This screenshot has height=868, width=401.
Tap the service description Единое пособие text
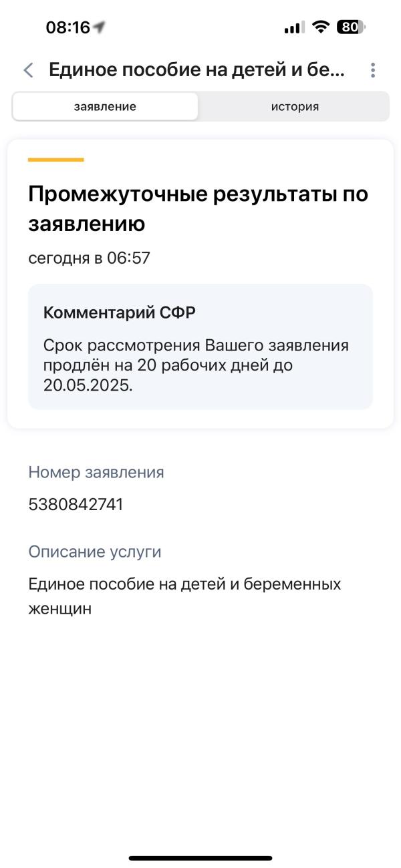point(184,596)
